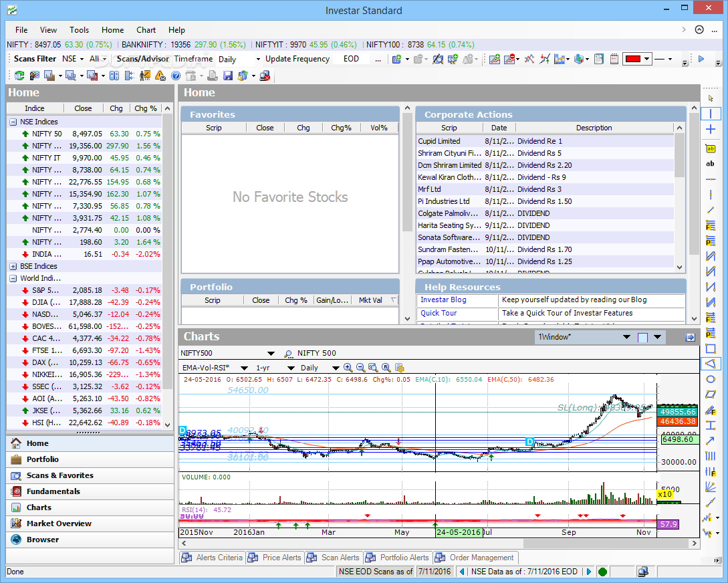The width and height of the screenshot is (728, 583).
Task: Open the File menu
Action: pos(21,29)
